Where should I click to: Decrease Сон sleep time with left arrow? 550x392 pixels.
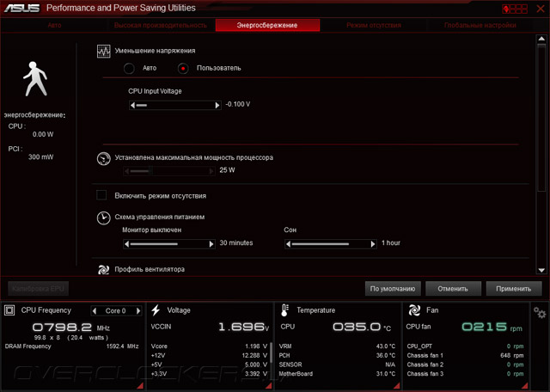pos(289,244)
